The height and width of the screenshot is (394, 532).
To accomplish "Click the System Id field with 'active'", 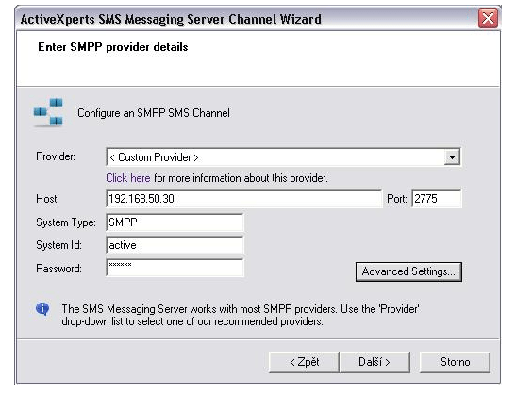I will (175, 245).
